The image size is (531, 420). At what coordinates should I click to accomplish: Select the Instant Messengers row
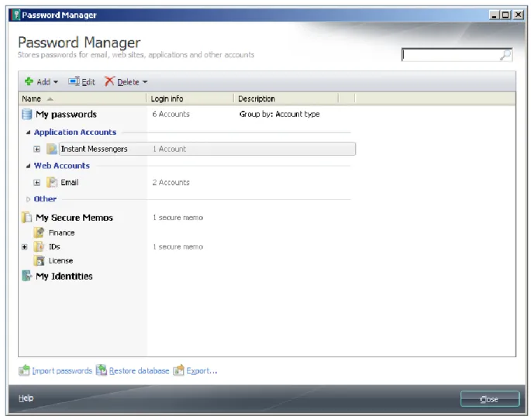point(207,149)
